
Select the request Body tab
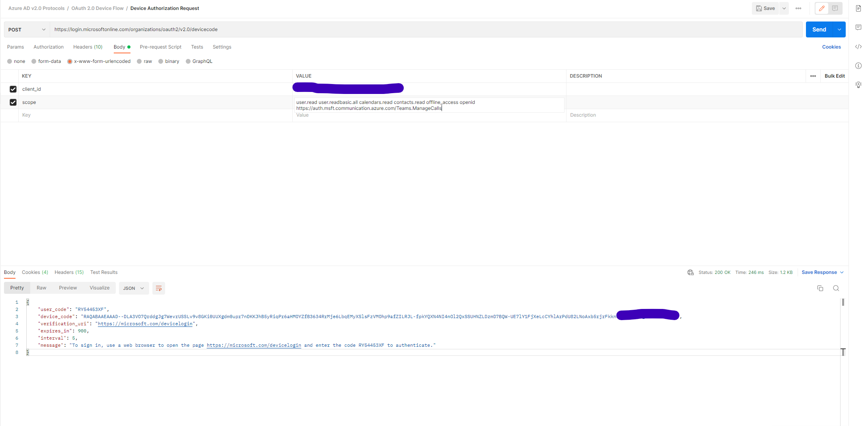click(122, 47)
